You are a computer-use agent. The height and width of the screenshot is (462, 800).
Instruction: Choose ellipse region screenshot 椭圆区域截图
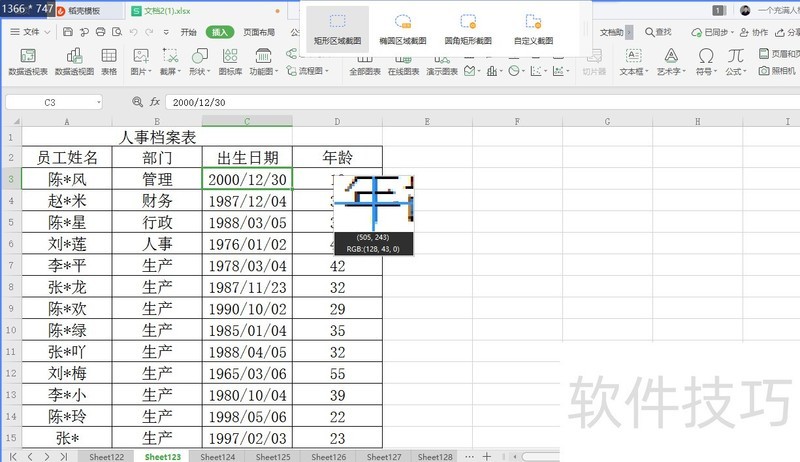[x=403, y=30]
